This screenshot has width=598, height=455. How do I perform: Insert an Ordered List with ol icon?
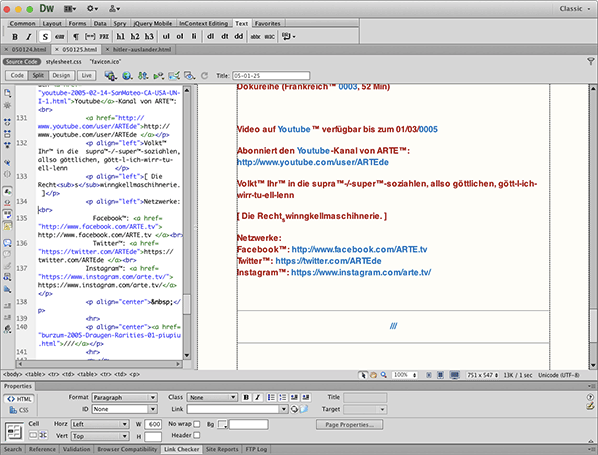point(180,37)
